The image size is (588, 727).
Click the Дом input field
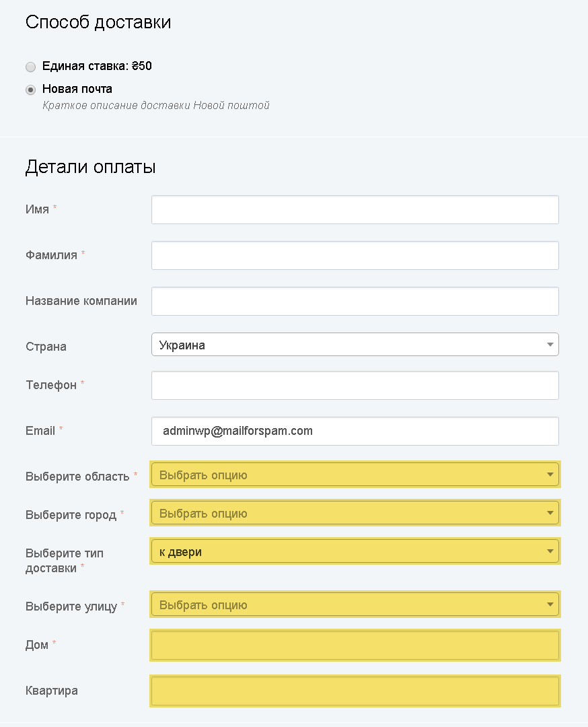point(355,645)
